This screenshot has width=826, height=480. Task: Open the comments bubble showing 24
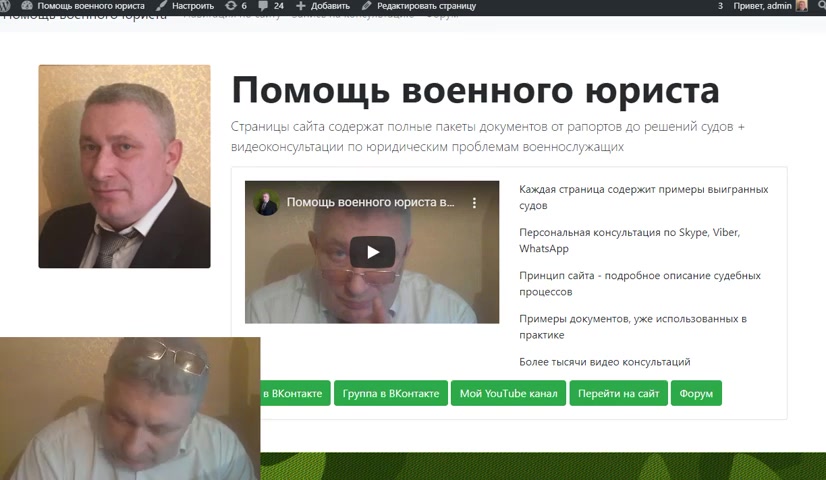point(263,6)
